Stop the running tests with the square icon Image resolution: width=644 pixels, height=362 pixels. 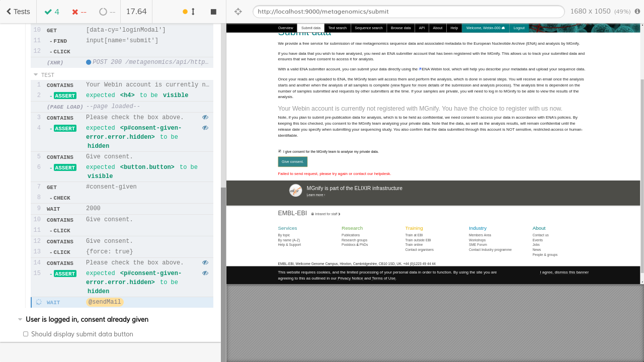tap(213, 11)
